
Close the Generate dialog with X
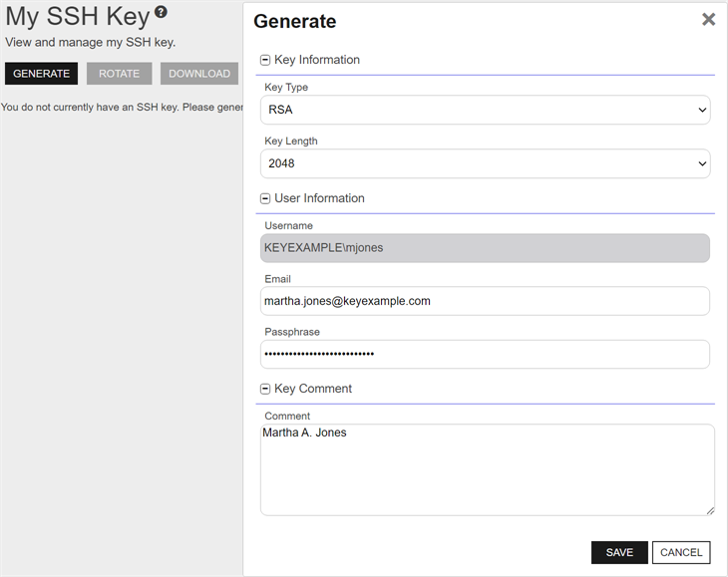708,19
